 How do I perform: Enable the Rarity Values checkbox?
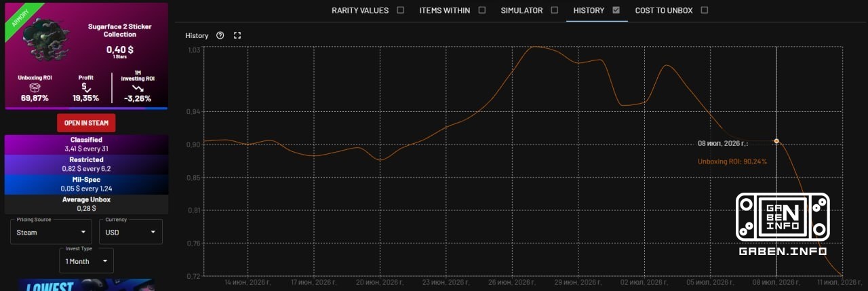(400, 10)
